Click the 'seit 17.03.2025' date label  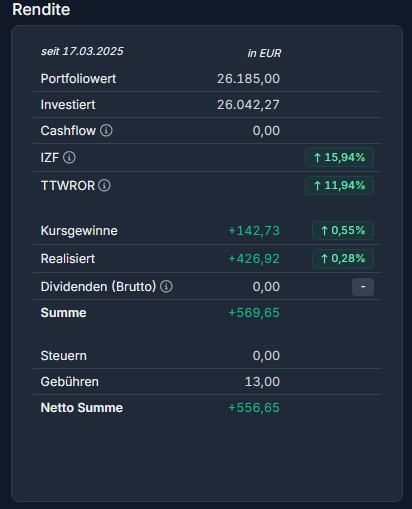[82, 51]
